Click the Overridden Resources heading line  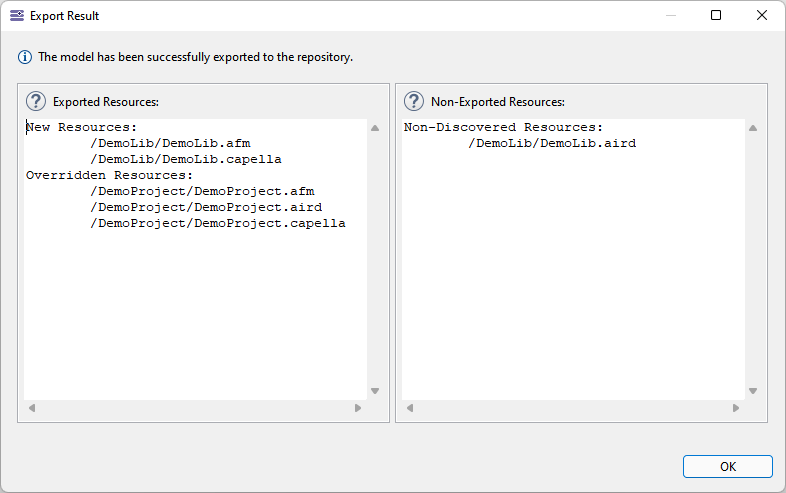[x=110, y=175]
